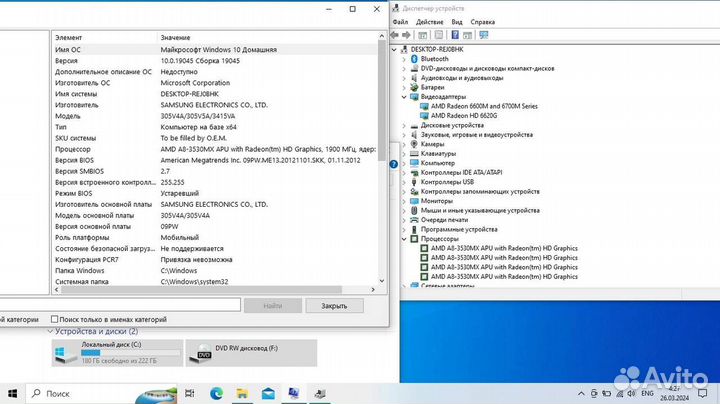Select the Контроллеры IDE ATA/ATAPI item
Viewport: 720px width, 404px height.
[x=461, y=173]
